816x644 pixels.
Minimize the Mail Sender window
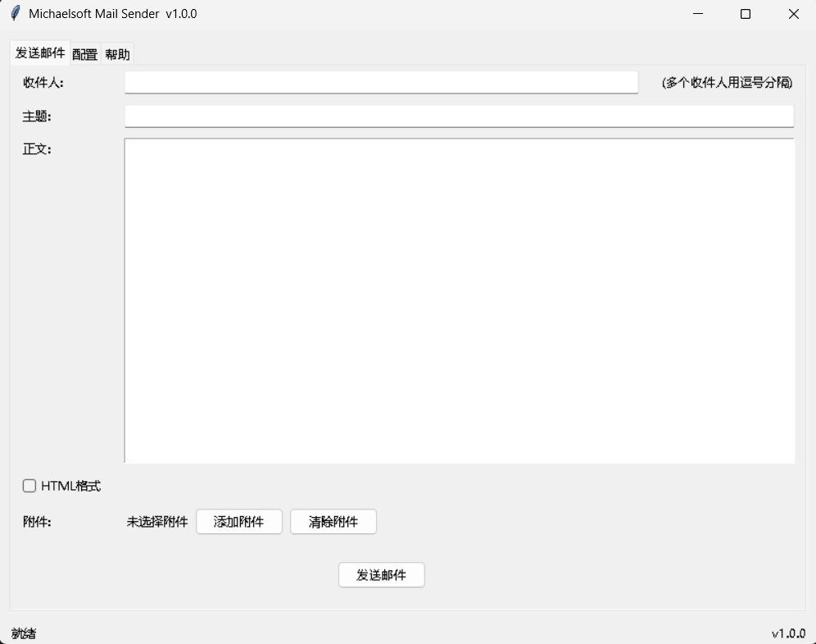tap(698, 14)
